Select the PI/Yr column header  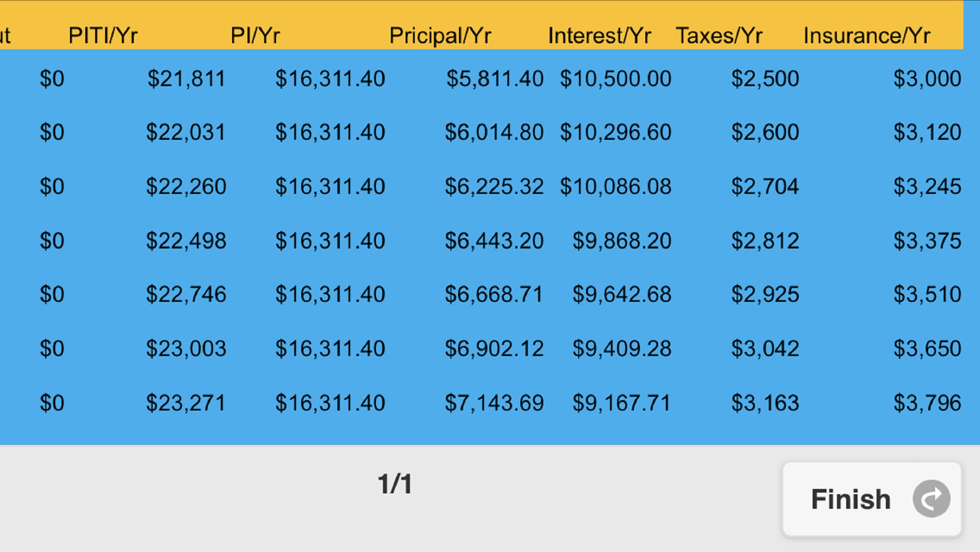[x=255, y=36]
